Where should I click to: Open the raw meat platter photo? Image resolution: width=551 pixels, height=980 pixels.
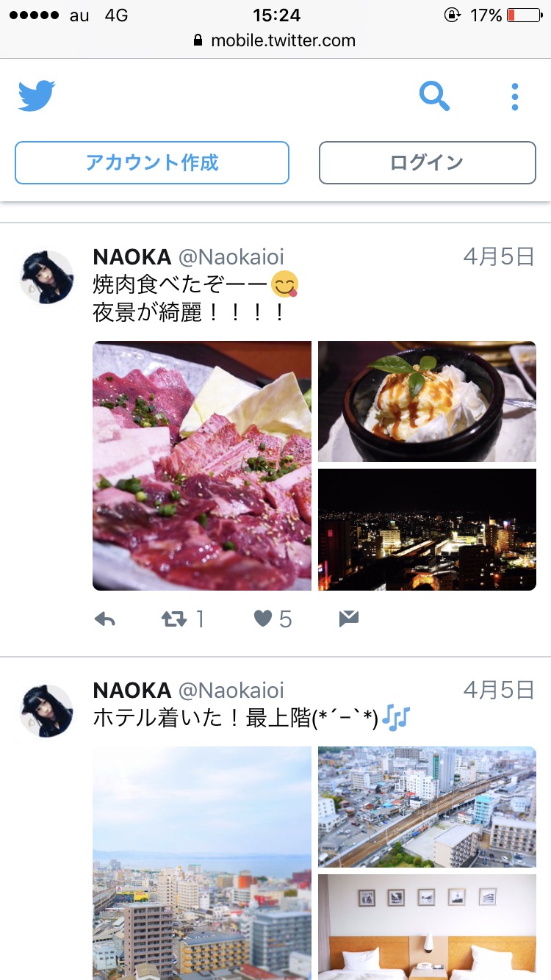(202, 466)
